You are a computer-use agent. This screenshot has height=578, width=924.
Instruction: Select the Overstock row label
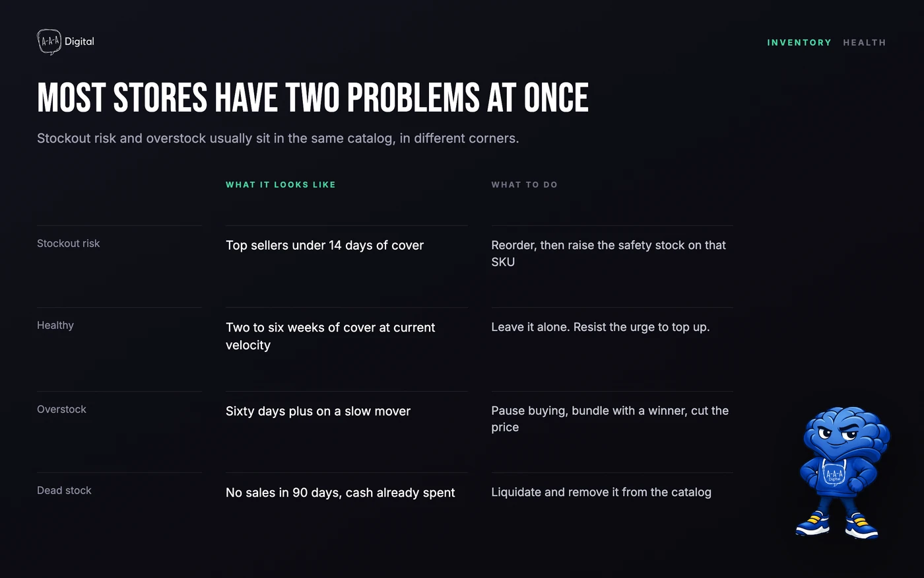pos(61,409)
